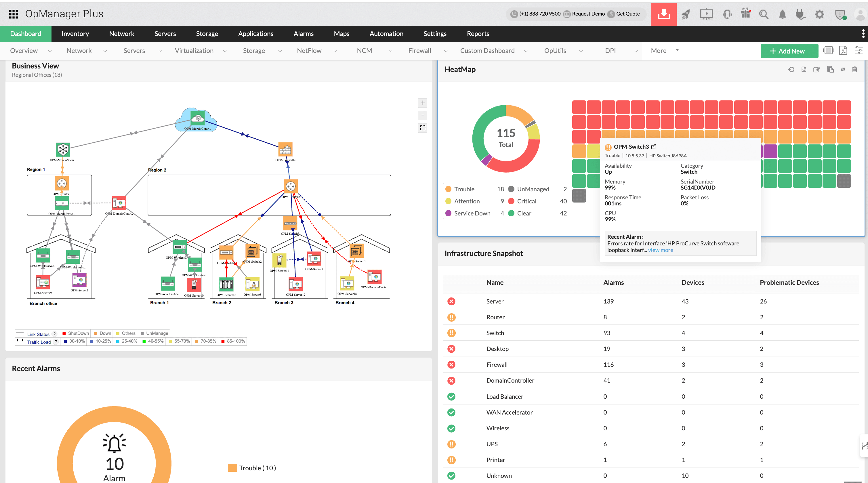Expand the Overview dropdown arrow

tap(50, 51)
